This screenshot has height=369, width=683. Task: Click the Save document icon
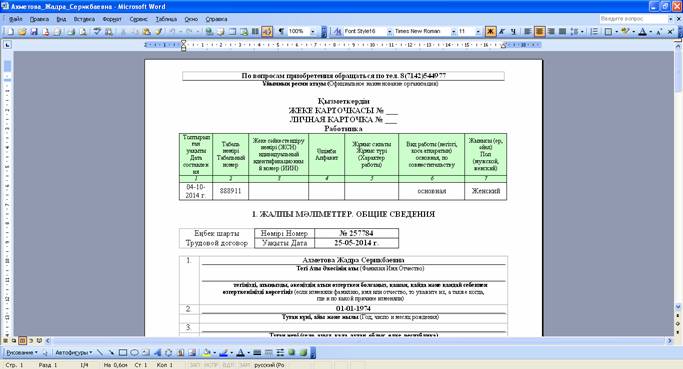pyautogui.click(x=34, y=32)
